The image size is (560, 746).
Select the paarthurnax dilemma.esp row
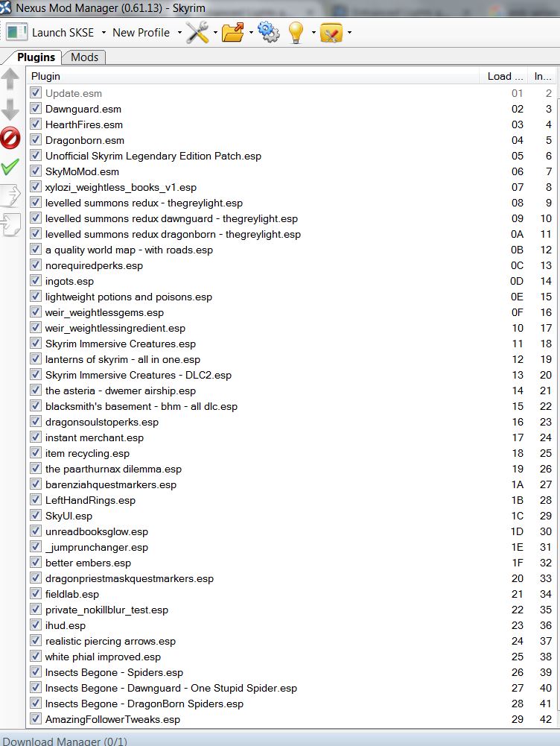click(291, 469)
